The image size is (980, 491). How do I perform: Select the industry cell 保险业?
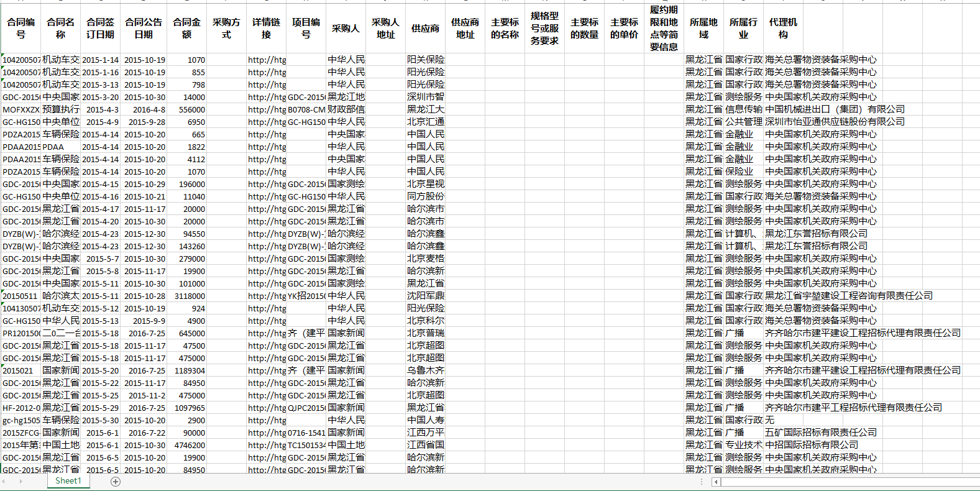pos(743,172)
